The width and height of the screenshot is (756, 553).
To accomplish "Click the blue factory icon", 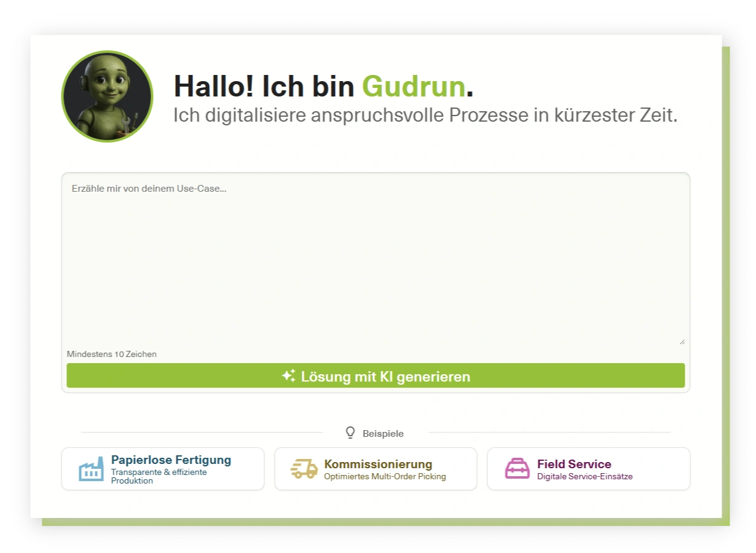I will click(x=91, y=469).
